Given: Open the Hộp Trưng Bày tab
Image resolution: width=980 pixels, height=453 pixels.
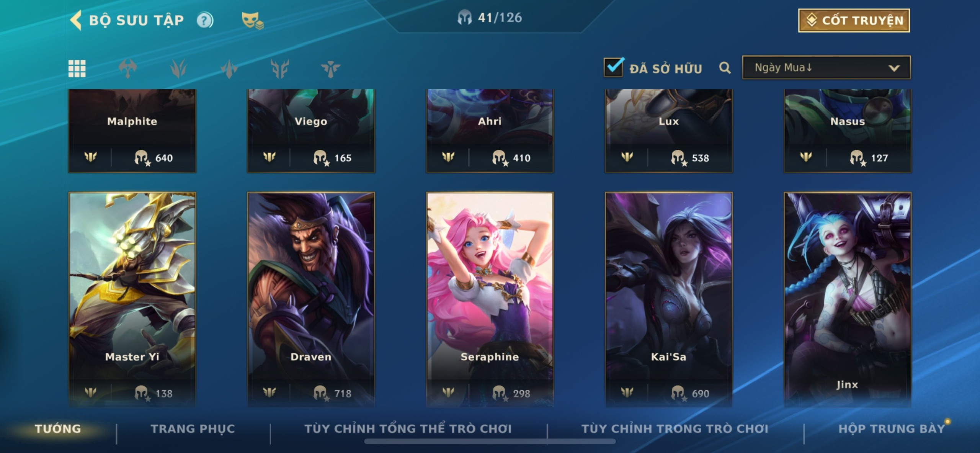Looking at the screenshot, I should tap(892, 428).
